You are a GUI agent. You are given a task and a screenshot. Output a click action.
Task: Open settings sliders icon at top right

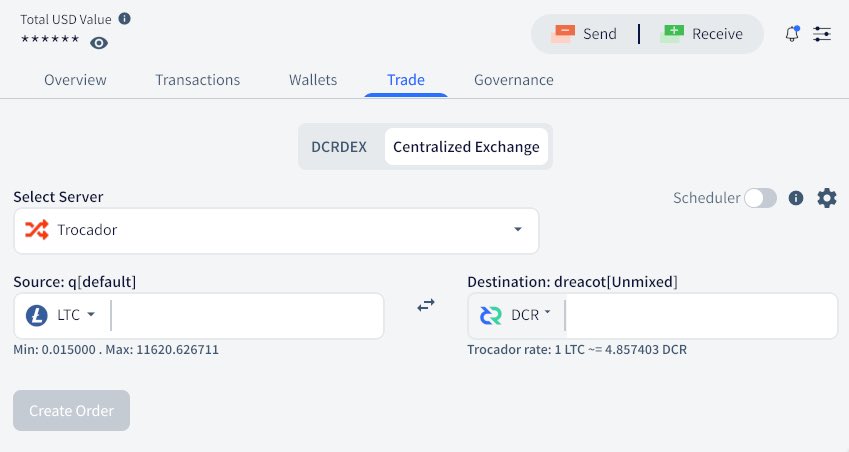click(x=822, y=34)
